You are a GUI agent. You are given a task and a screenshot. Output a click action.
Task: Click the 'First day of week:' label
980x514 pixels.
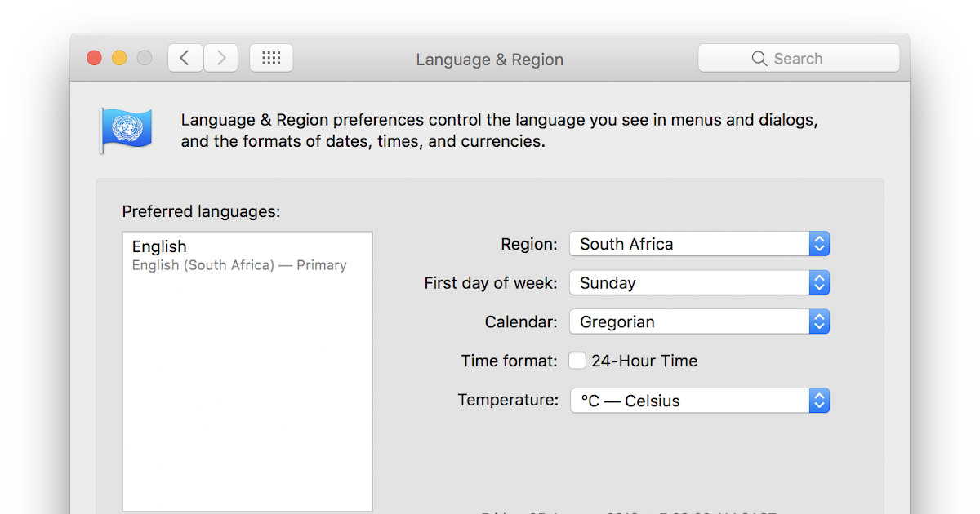(491, 283)
